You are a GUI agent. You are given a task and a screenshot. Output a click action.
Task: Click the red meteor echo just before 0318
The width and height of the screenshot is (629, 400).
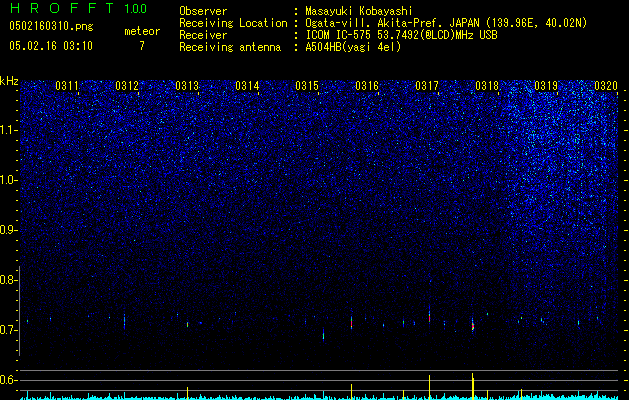pyautogui.click(x=473, y=325)
